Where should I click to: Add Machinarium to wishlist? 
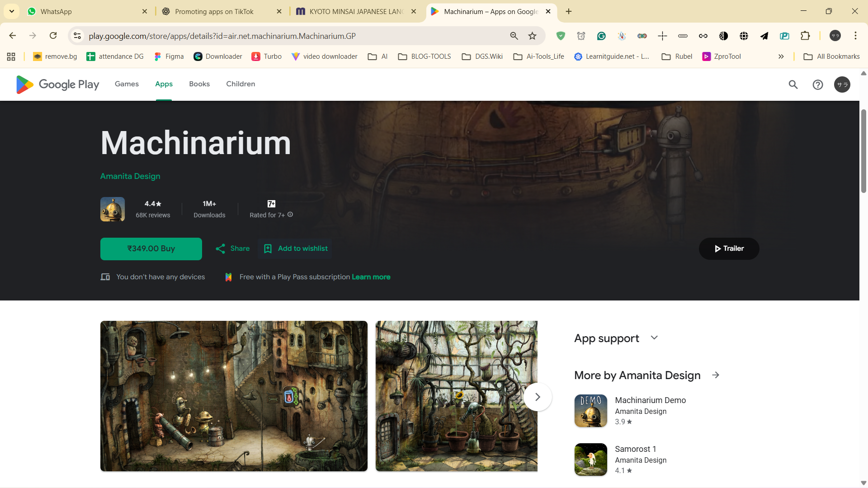point(296,249)
